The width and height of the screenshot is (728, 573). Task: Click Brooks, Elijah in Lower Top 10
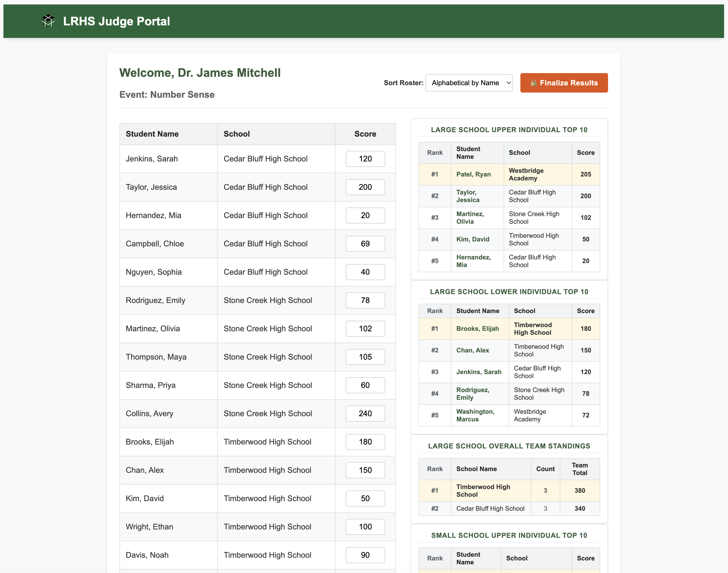click(x=477, y=328)
